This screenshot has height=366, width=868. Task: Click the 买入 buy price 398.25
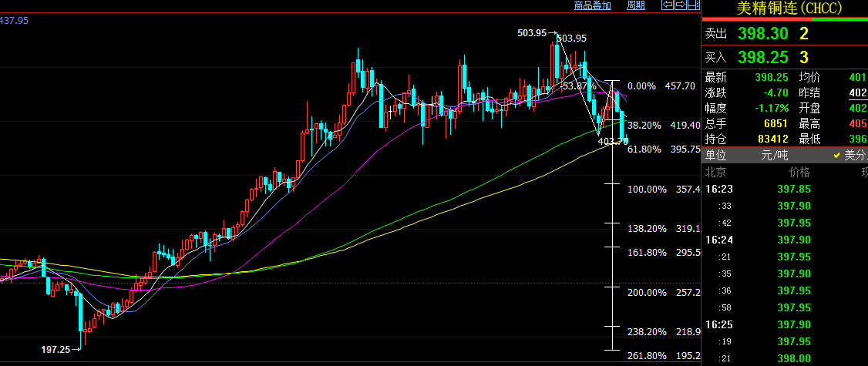762,58
